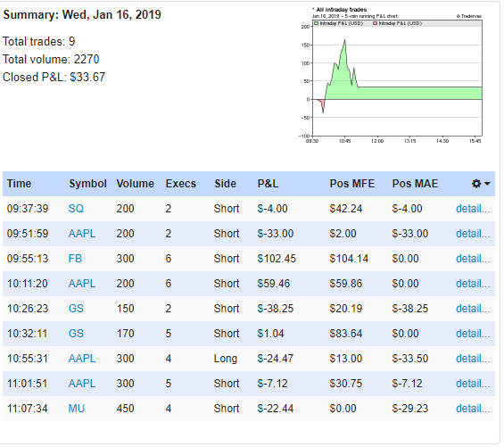Open AAPL symbol link in 11:01:51 row
Viewport: 504px width, 447px height.
[x=82, y=384]
